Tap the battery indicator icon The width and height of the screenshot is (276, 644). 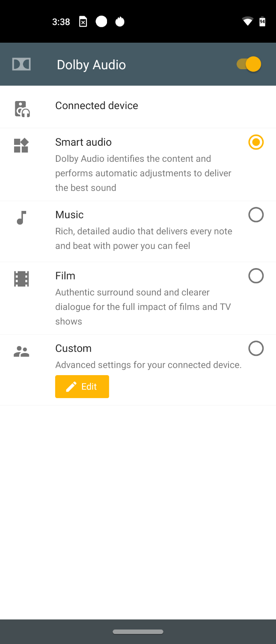tap(262, 21)
